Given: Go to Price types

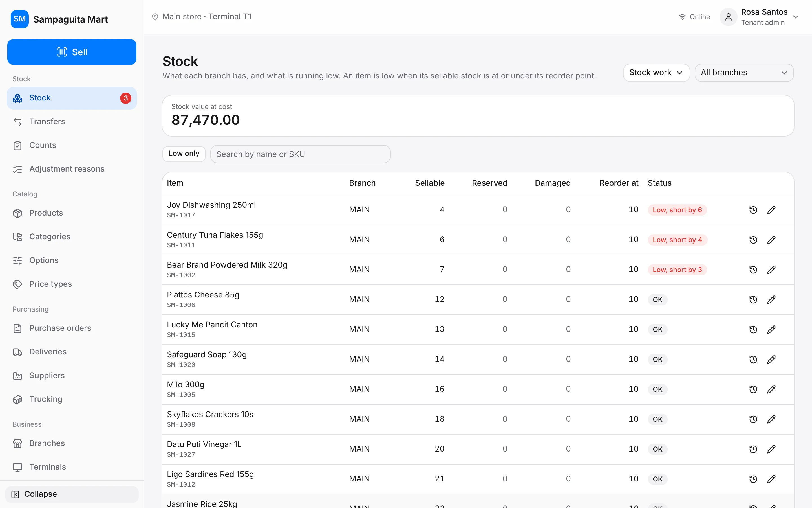Looking at the screenshot, I should tap(72, 284).
